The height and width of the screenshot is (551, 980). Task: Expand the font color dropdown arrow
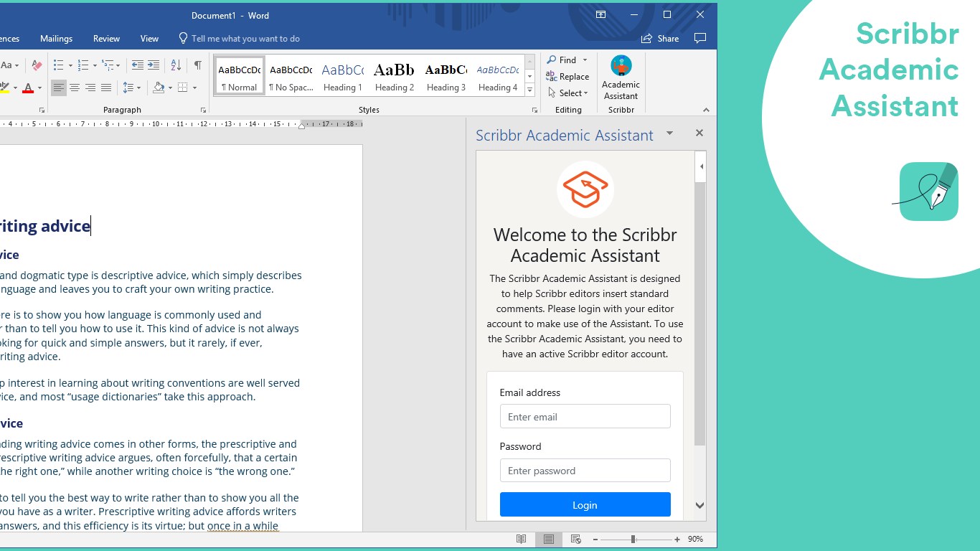pos(39,88)
